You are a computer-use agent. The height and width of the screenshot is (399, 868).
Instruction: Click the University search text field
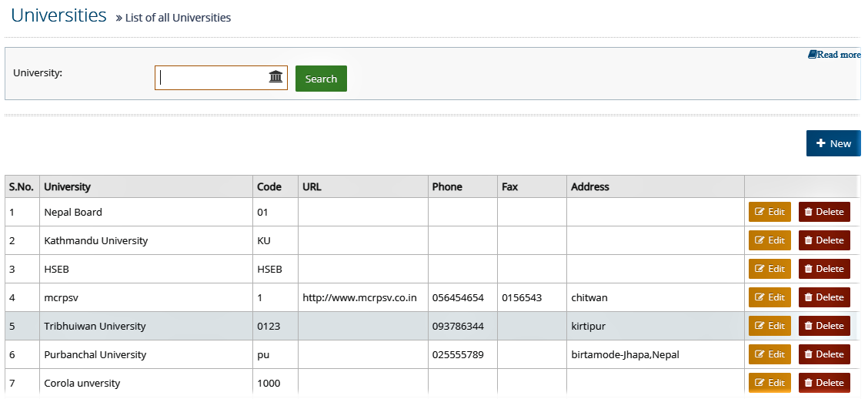[221, 78]
